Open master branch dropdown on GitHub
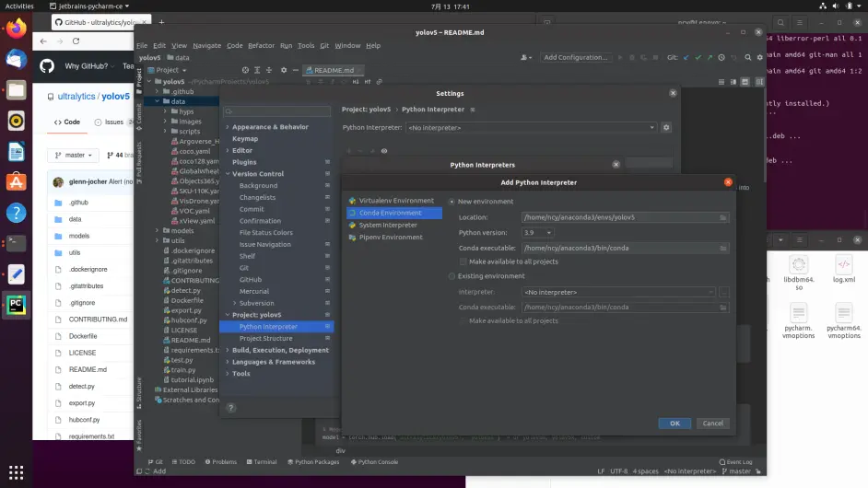This screenshot has height=488, width=868. click(73, 156)
